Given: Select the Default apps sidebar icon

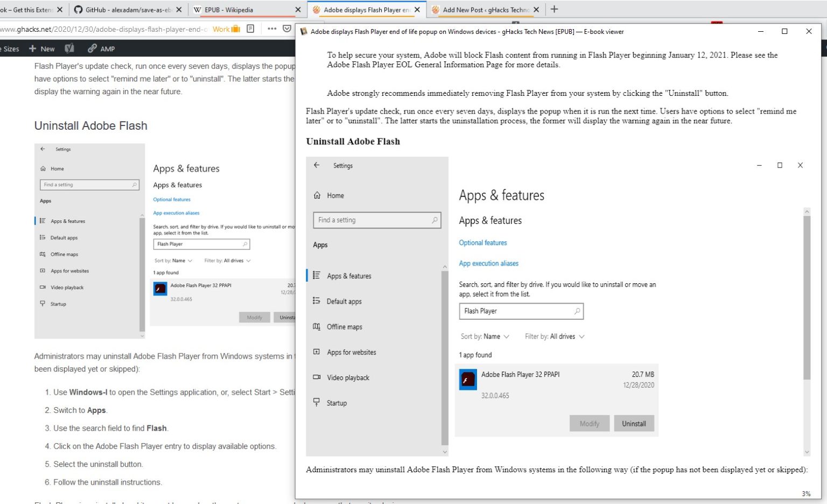Looking at the screenshot, I should pos(317,301).
